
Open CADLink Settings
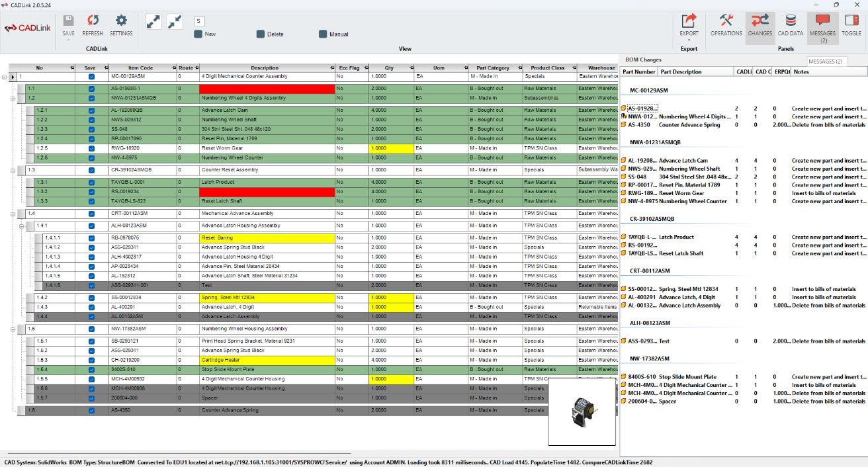pos(120,24)
